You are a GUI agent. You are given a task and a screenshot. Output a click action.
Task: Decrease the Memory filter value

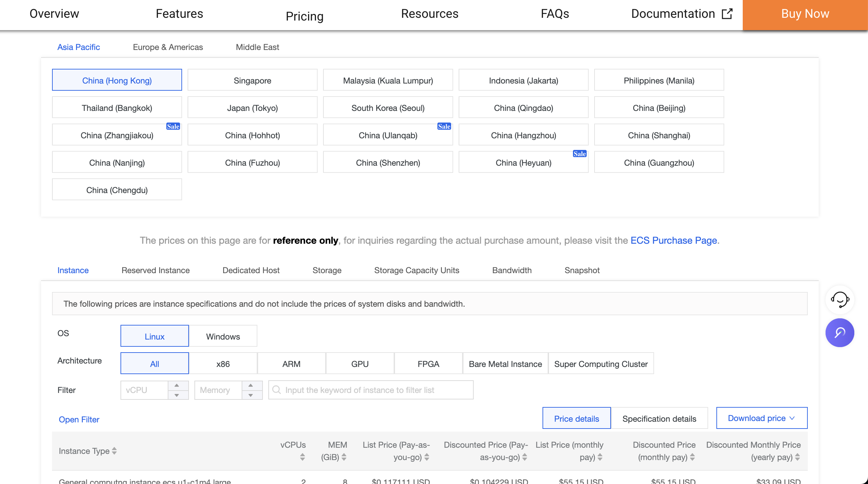[x=251, y=395]
